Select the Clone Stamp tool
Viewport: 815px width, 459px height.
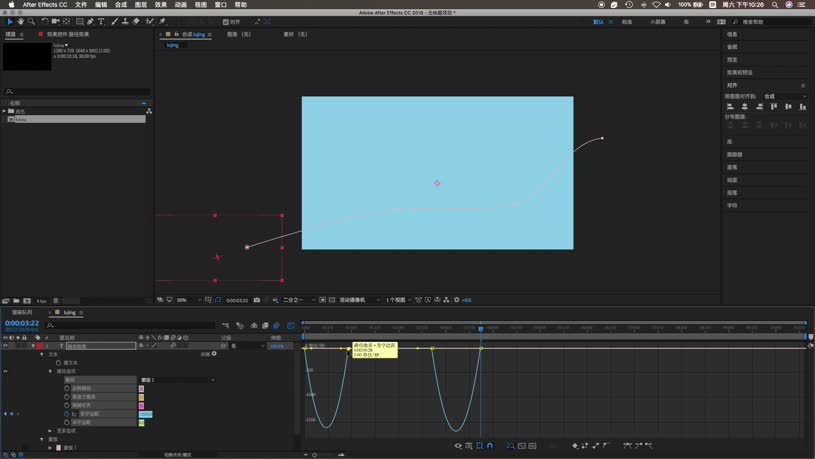[125, 21]
